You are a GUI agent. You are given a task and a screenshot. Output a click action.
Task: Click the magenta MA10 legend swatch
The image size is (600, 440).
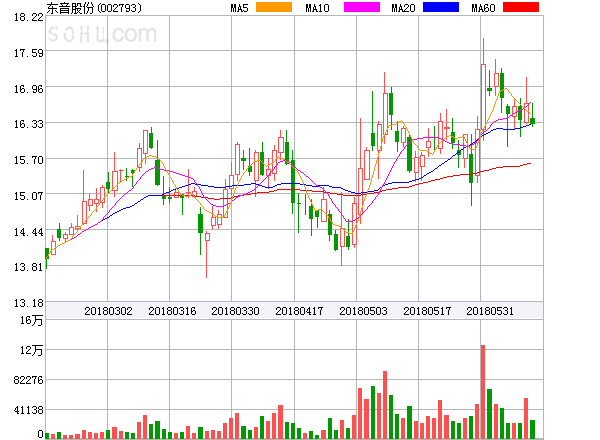click(x=362, y=7)
